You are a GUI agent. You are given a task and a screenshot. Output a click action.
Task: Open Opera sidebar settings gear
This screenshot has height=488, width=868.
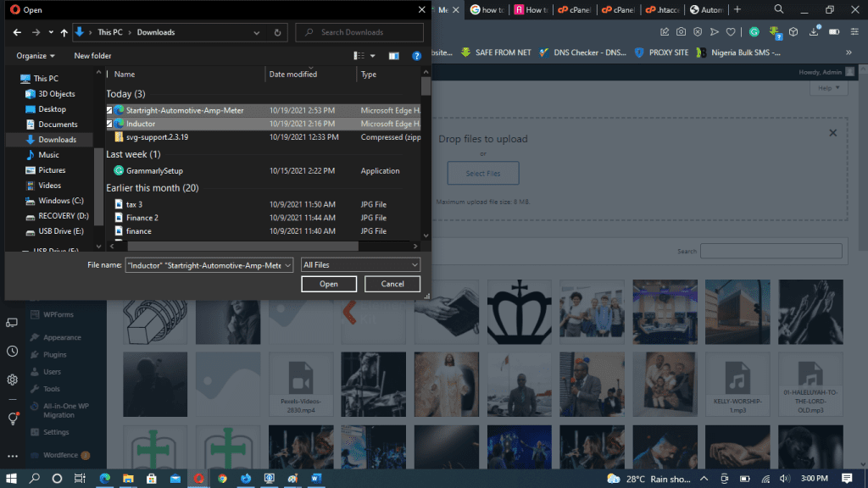click(12, 380)
